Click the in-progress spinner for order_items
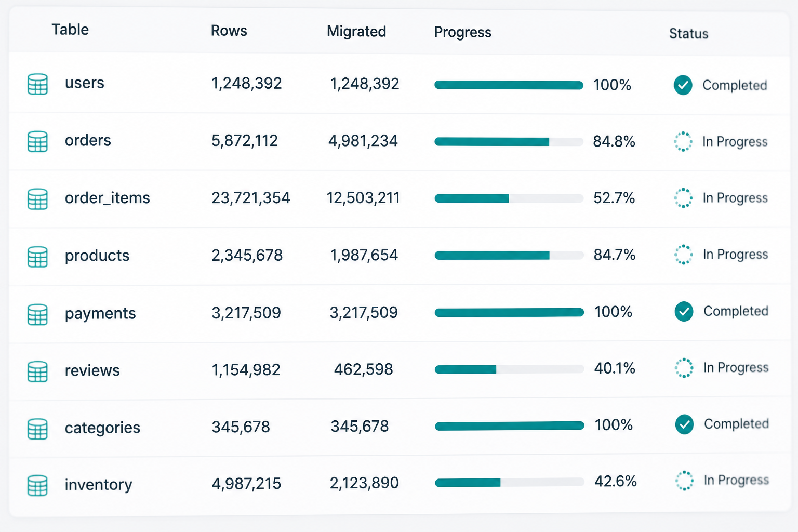The width and height of the screenshot is (798, 532). (x=683, y=198)
